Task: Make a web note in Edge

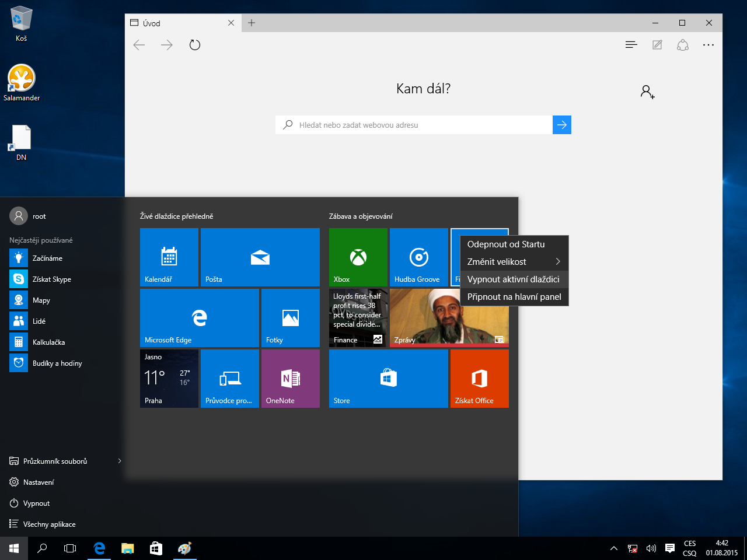Action: tap(657, 45)
